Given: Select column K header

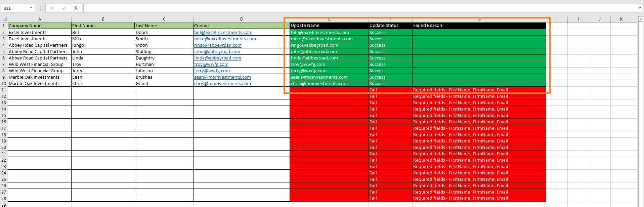Looking at the screenshot, I should 621,19.
